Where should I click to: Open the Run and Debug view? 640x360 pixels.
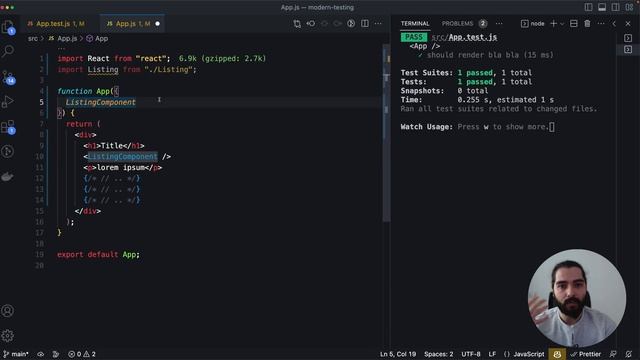point(8,101)
